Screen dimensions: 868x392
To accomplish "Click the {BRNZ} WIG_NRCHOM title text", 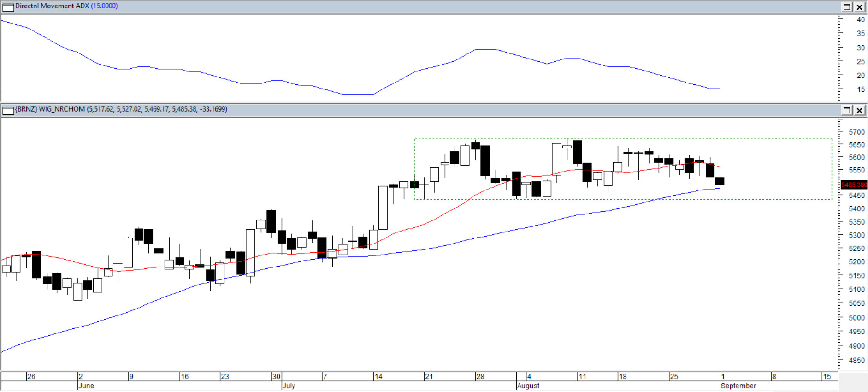I will 50,109.
